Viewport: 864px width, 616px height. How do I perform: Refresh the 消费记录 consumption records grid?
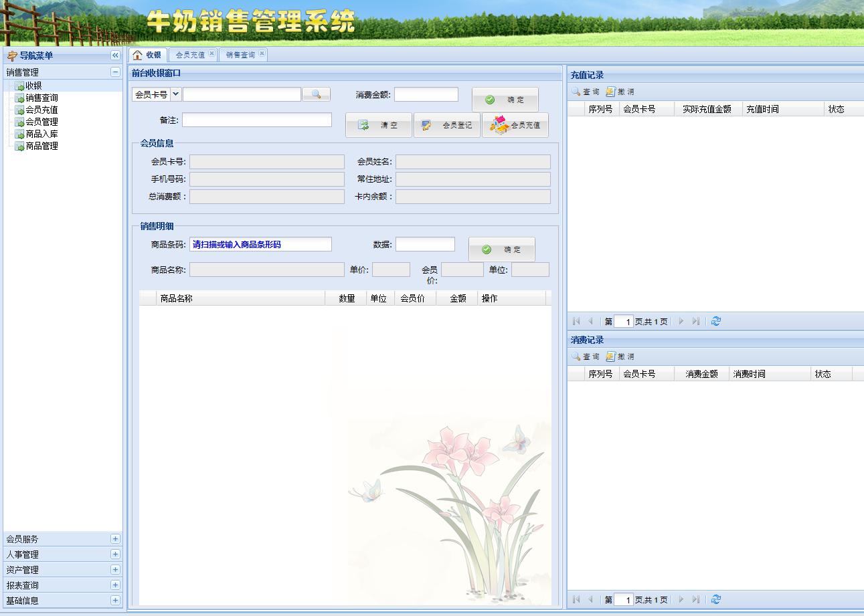[x=716, y=599]
